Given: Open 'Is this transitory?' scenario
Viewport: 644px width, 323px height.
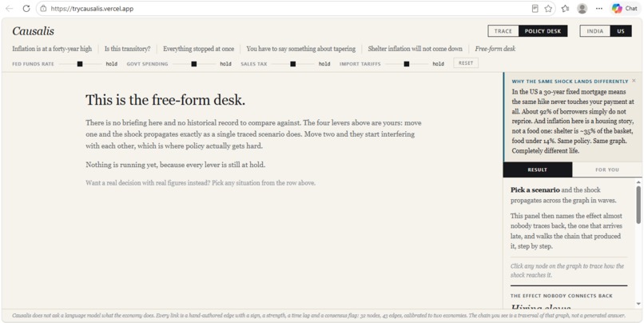Looking at the screenshot, I should pos(127,49).
